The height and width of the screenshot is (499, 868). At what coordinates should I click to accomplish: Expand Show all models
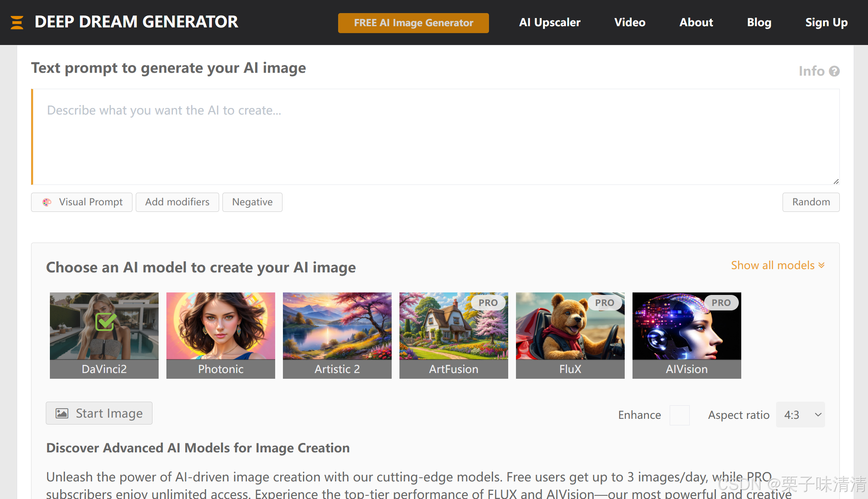(x=778, y=265)
